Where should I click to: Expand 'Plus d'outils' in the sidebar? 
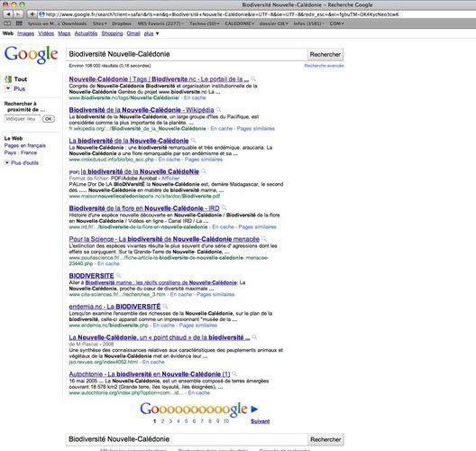[x=22, y=162]
